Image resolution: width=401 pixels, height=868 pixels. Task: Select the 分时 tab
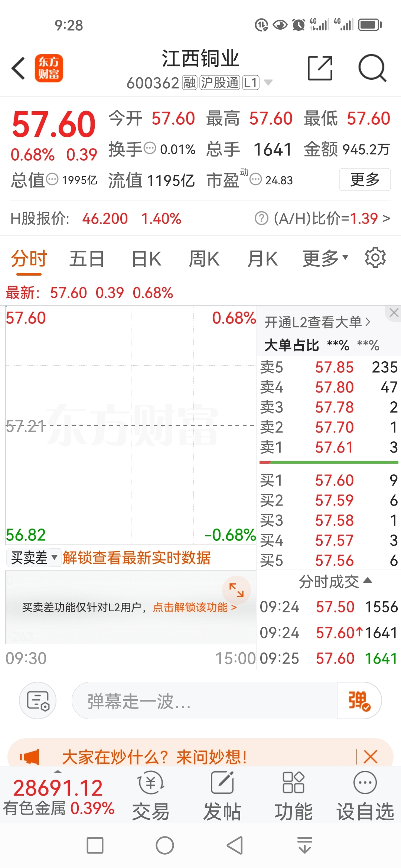coord(29,259)
